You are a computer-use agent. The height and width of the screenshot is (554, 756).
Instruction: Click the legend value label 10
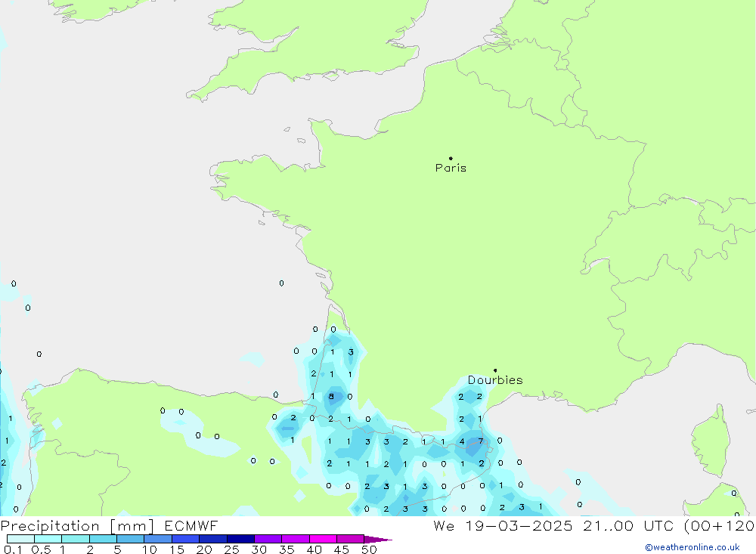click(x=150, y=549)
